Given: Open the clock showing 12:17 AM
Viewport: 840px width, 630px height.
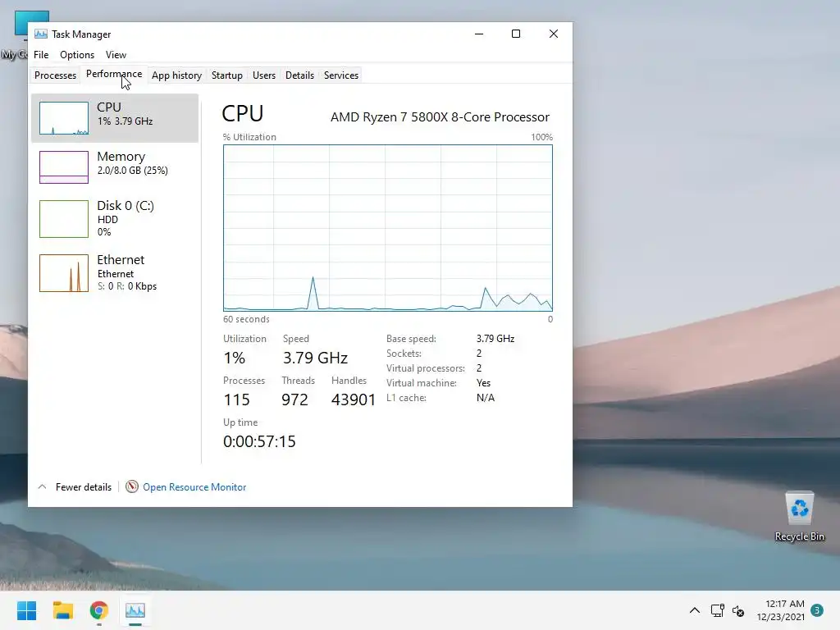Looking at the screenshot, I should coord(781,610).
